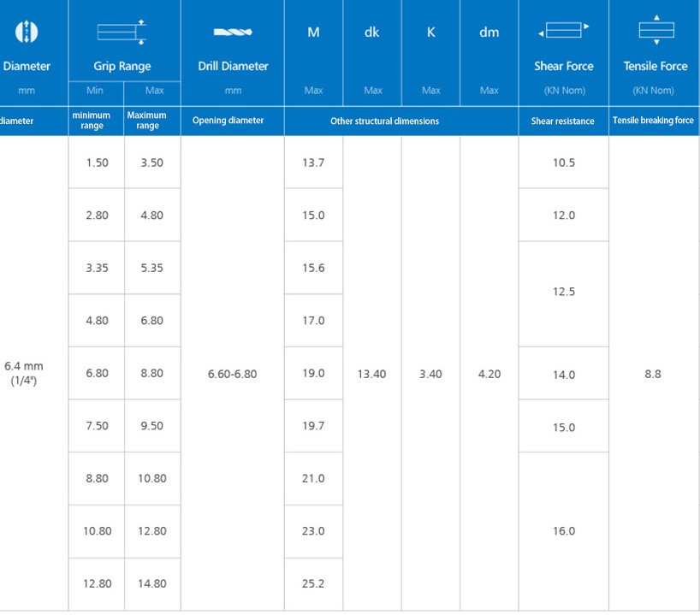Click the 14.80 maximum grip cell
The width and height of the screenshot is (700, 615).
coord(151,583)
